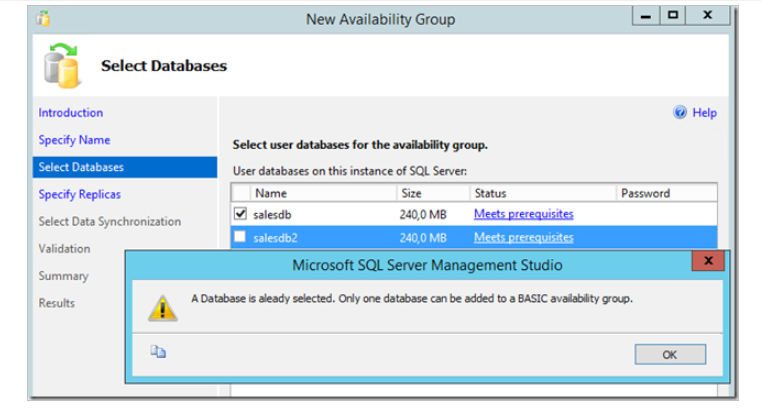Select the salesdb row name
The height and width of the screenshot is (408, 761).
[272, 214]
